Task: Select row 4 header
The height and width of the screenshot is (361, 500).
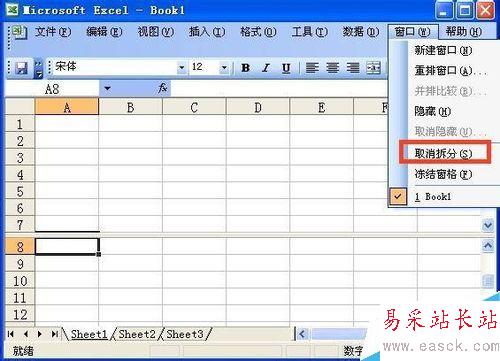Action: point(20,174)
